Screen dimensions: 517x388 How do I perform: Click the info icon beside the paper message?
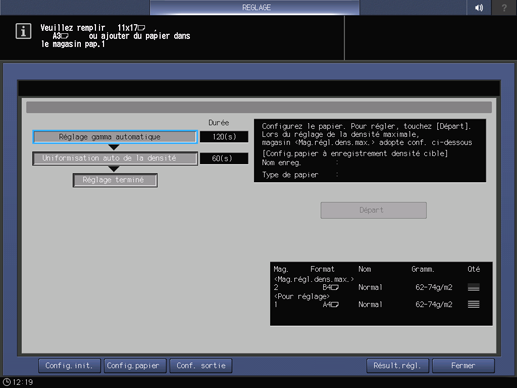coord(23,31)
